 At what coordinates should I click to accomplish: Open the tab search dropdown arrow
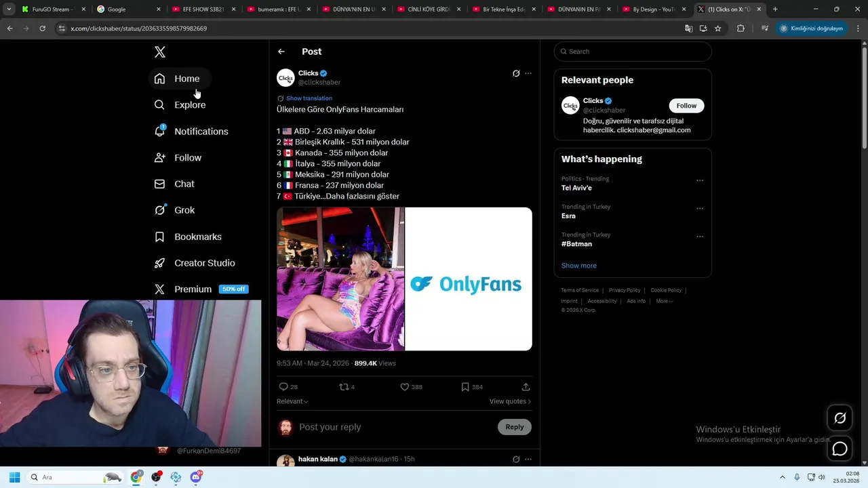(9, 9)
